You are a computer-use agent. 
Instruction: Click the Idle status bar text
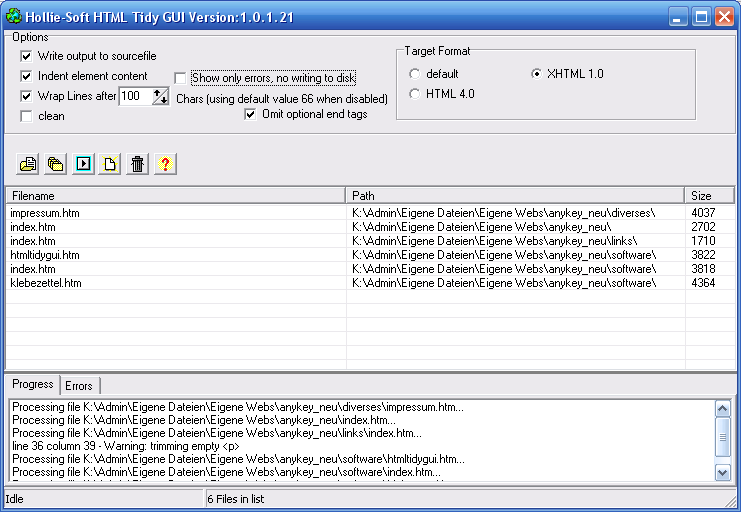pos(14,499)
